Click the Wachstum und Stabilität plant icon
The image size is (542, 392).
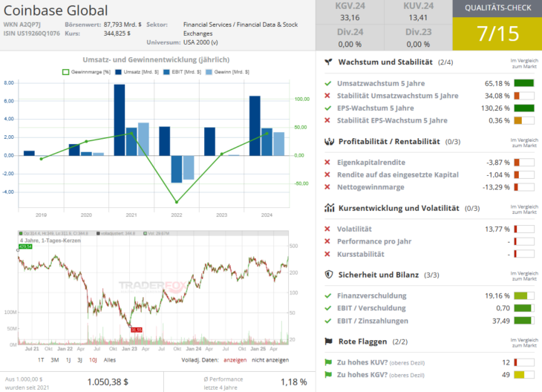pyautogui.click(x=328, y=62)
